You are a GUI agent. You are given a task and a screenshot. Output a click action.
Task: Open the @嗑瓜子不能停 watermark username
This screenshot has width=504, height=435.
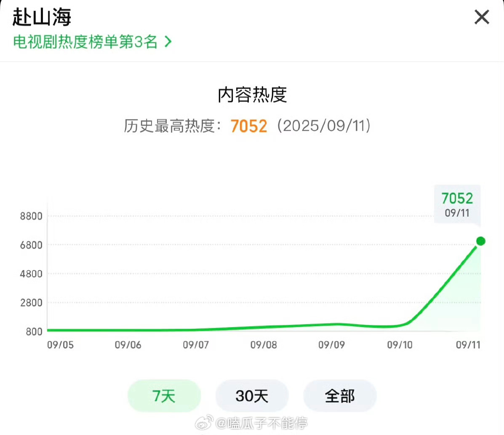pos(261,423)
